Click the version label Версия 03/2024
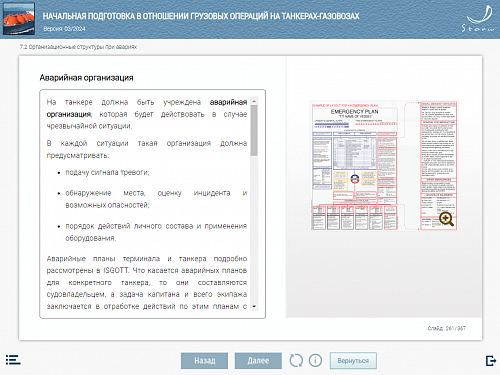Screen dimensions: 500x375 [64, 29]
